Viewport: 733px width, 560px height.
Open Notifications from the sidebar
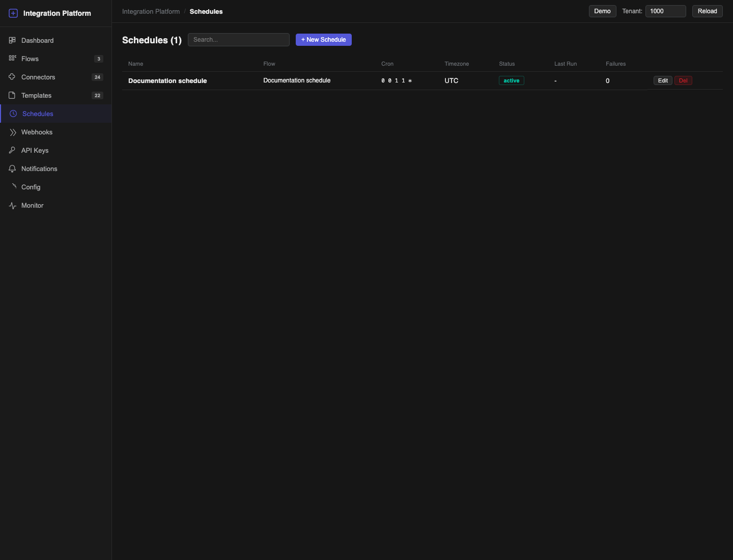click(x=56, y=169)
